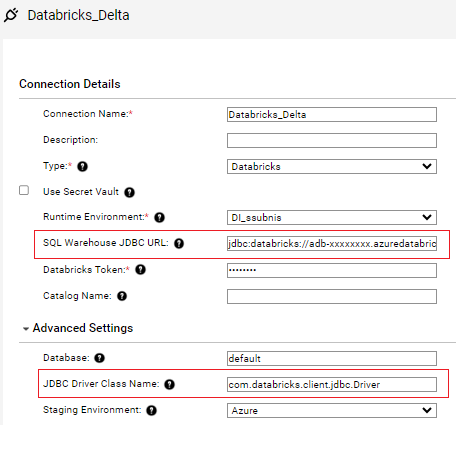The width and height of the screenshot is (459, 459).
Task: Click the Databricks Token password field
Action: click(332, 270)
